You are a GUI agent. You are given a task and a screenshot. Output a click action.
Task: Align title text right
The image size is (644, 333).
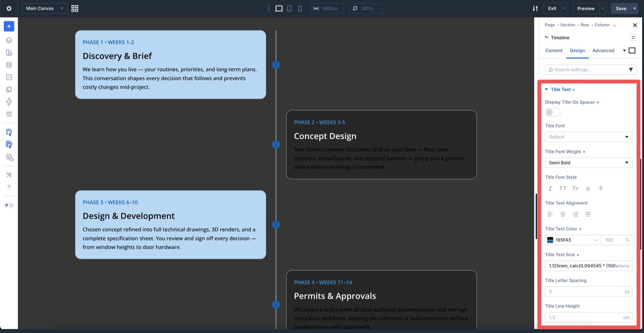[575, 214]
